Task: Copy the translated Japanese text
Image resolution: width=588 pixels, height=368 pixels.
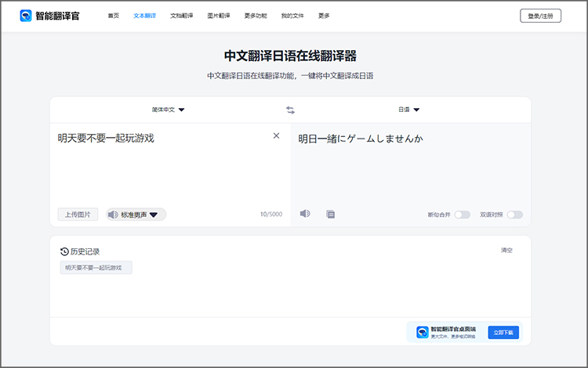Action: 331,214
